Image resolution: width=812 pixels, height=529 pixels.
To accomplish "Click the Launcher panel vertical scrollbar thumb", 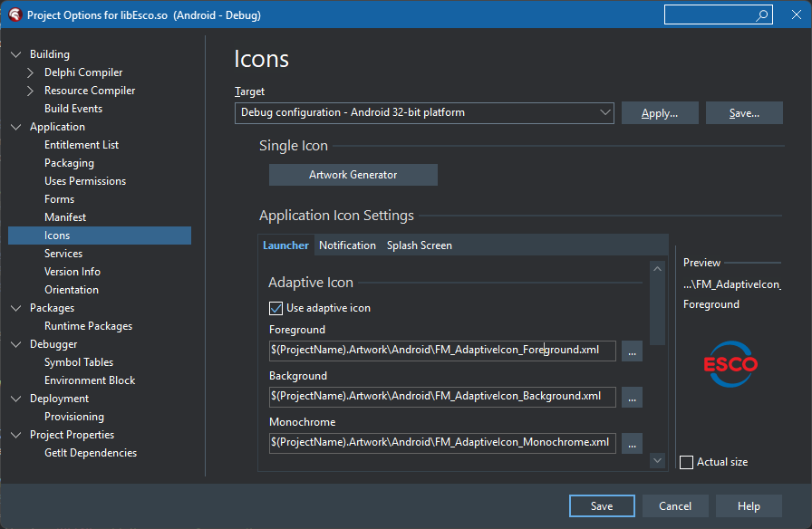I will [x=657, y=311].
